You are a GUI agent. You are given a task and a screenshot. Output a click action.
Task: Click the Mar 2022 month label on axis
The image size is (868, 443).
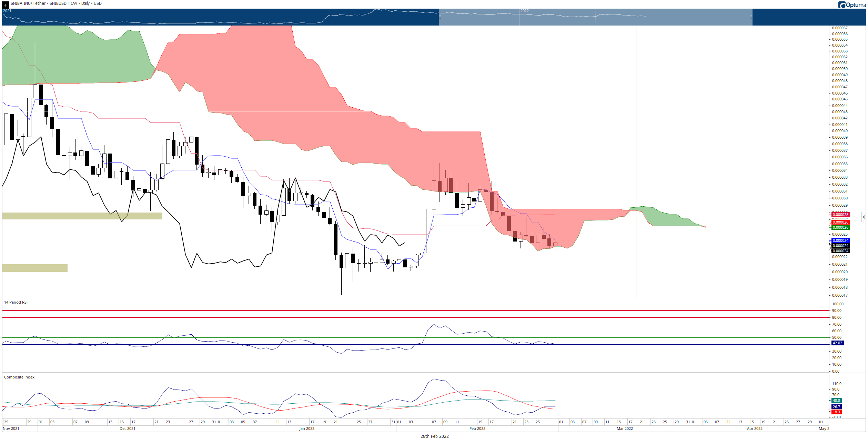pyautogui.click(x=625, y=429)
